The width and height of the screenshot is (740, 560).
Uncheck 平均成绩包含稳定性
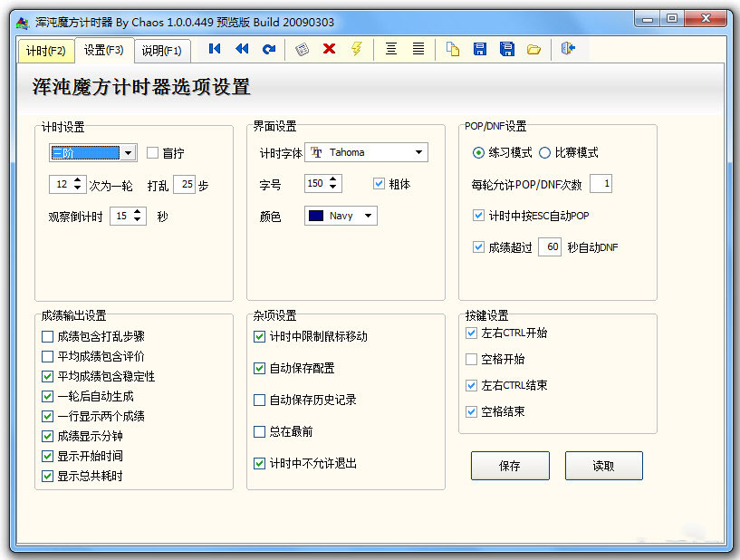pos(47,376)
